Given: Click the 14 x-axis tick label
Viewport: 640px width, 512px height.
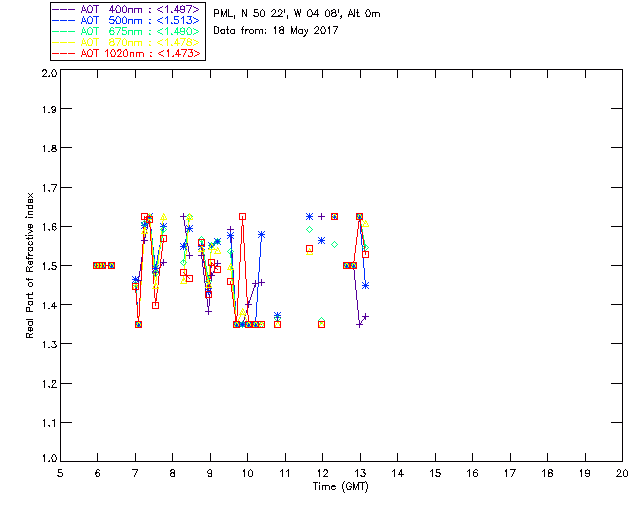Looking at the screenshot, I should pos(398,473).
